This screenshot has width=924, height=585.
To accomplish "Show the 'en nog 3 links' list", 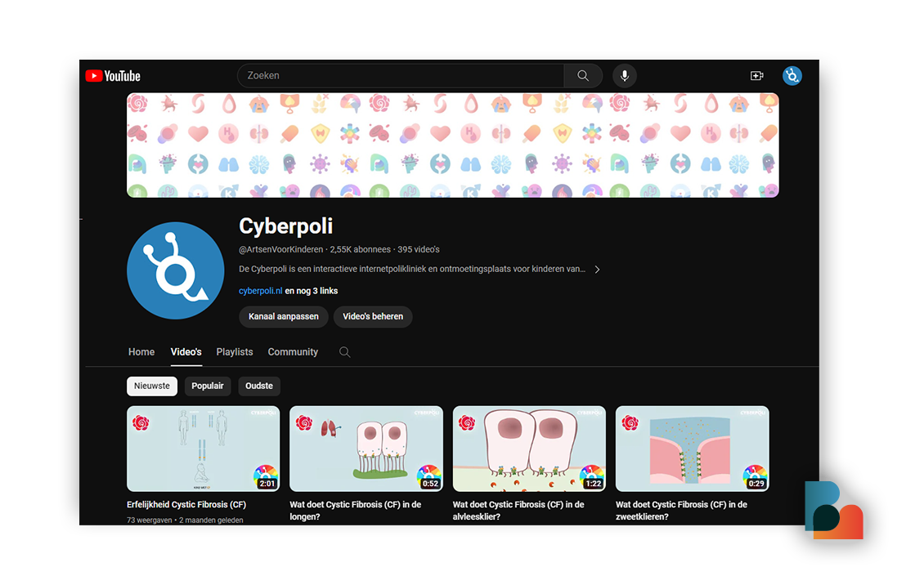I will tap(312, 291).
